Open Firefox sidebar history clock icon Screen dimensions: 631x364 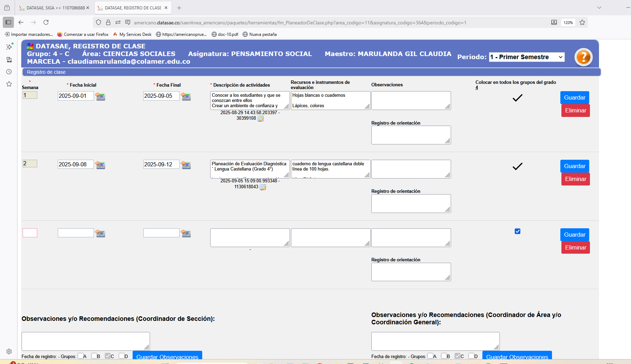9,72
